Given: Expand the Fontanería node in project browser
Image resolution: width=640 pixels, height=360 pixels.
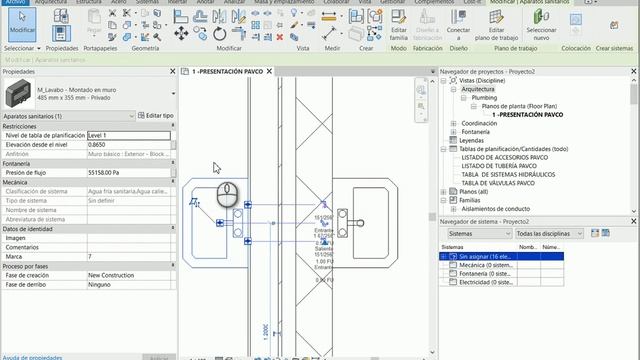Looking at the screenshot, I should 453,132.
